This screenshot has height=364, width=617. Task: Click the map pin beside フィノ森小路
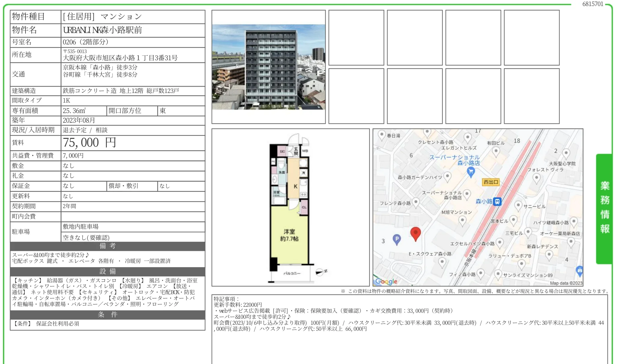point(480,274)
